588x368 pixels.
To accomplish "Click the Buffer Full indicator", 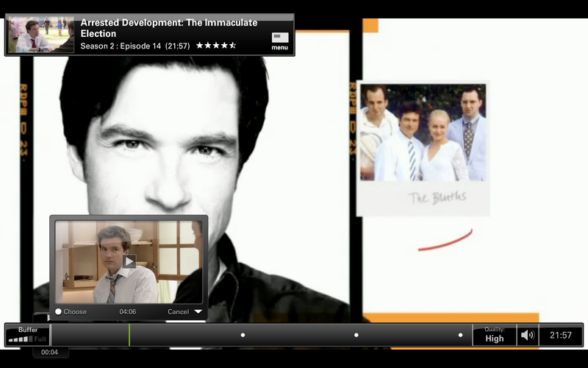I will [x=28, y=335].
